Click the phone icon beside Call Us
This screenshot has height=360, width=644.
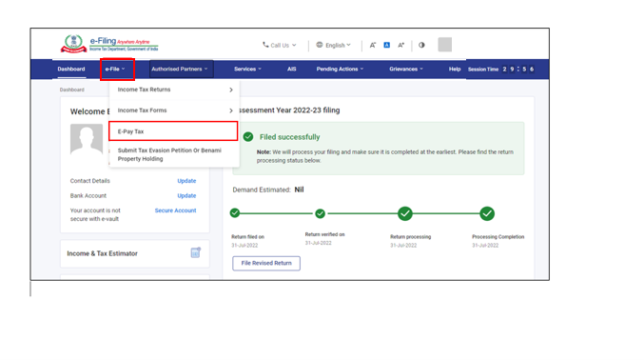coord(265,45)
